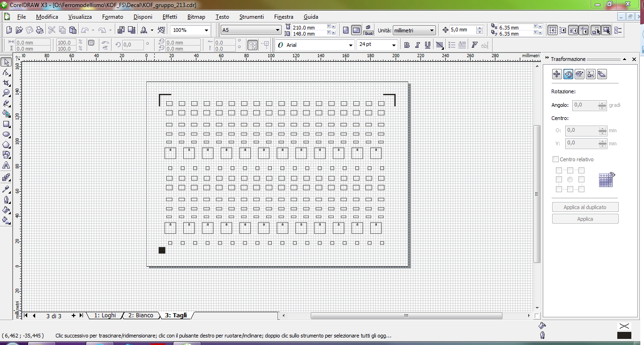This screenshot has height=345, width=644.
Task: Open the File menu
Action: click(22, 17)
